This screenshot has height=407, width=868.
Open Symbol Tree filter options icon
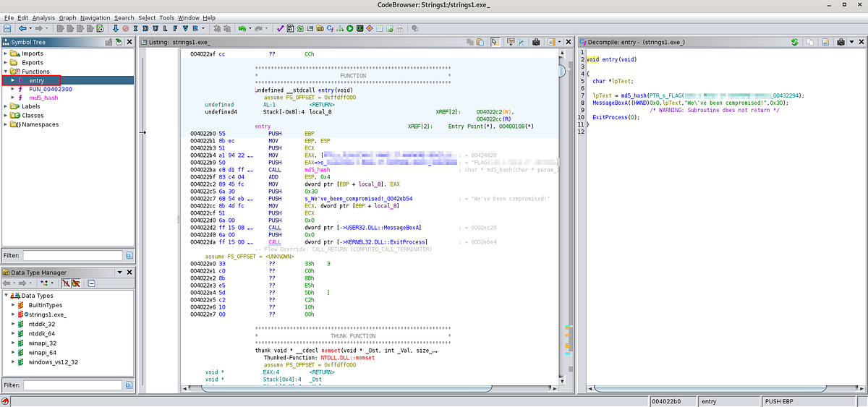pos(129,255)
